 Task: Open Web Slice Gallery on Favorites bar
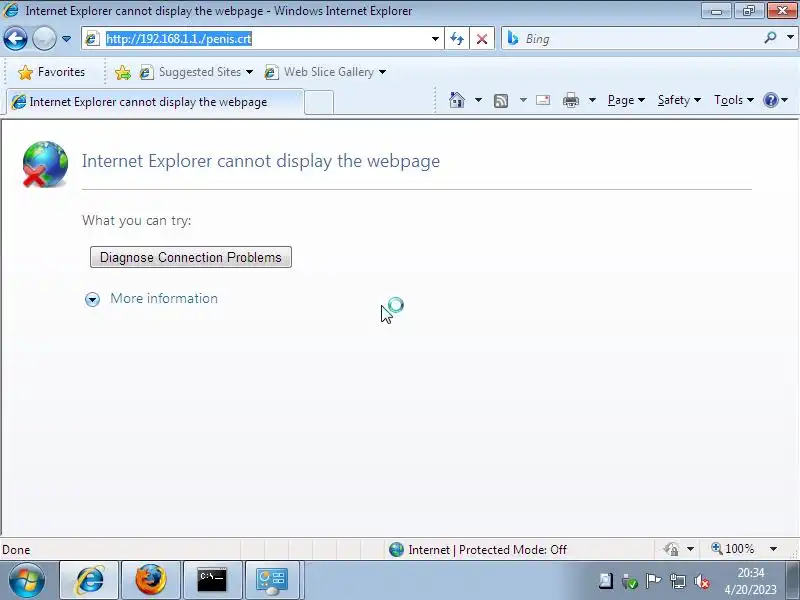click(325, 72)
